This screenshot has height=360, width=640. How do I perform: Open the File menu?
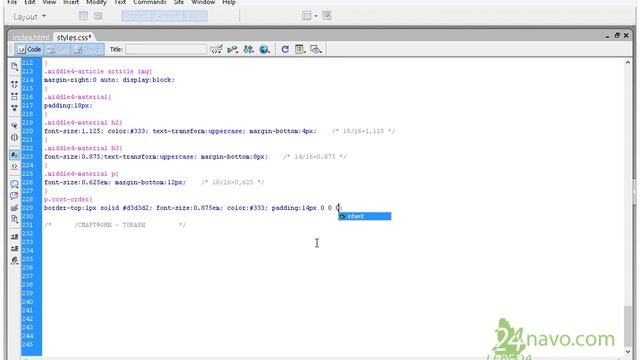(x=12, y=2)
